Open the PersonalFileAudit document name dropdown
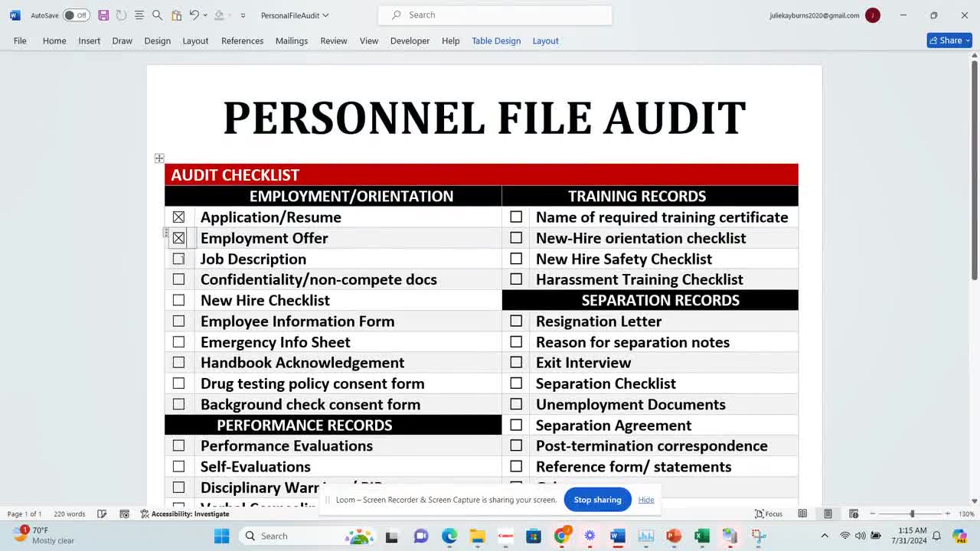Image resolution: width=980 pixels, height=551 pixels. click(293, 15)
